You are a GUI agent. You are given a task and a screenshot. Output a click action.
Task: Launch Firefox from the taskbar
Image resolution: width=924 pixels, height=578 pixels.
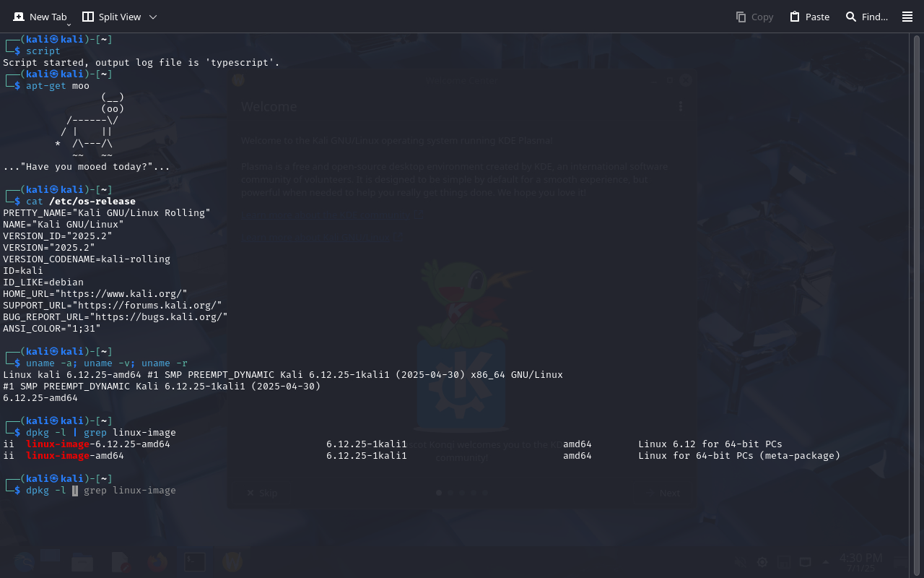point(157,561)
